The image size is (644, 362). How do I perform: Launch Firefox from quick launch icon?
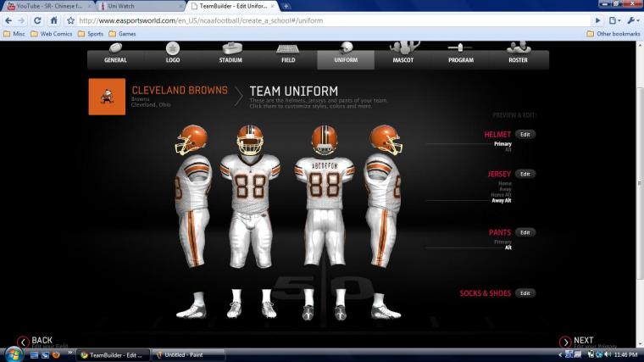(56, 355)
